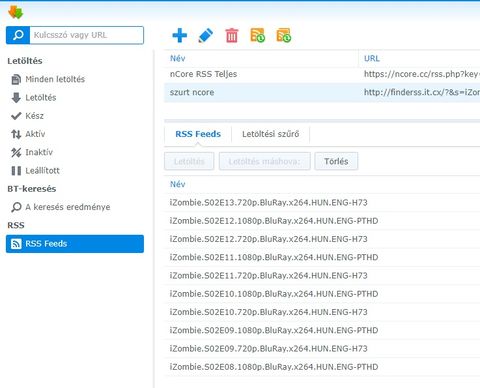
Task: Select iZombie.S02E11.1080p PTHD item
Action: tap(322, 257)
